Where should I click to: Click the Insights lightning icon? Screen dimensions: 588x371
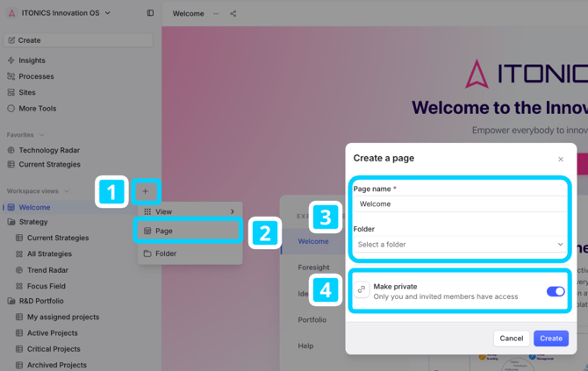(11, 61)
